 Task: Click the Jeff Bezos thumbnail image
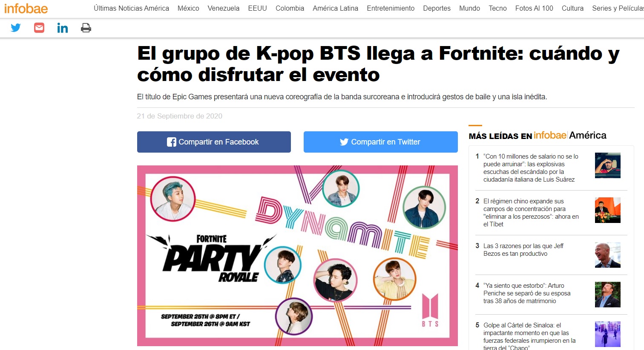pos(608,255)
